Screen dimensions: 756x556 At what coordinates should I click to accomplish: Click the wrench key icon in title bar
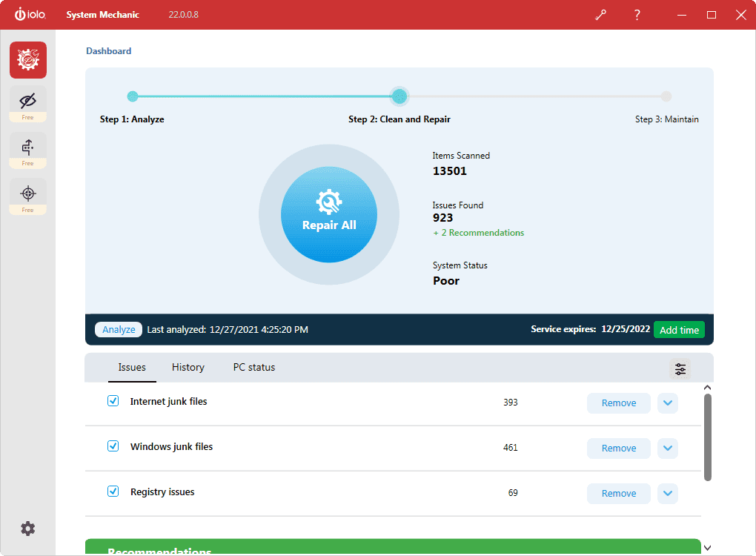[x=600, y=15]
